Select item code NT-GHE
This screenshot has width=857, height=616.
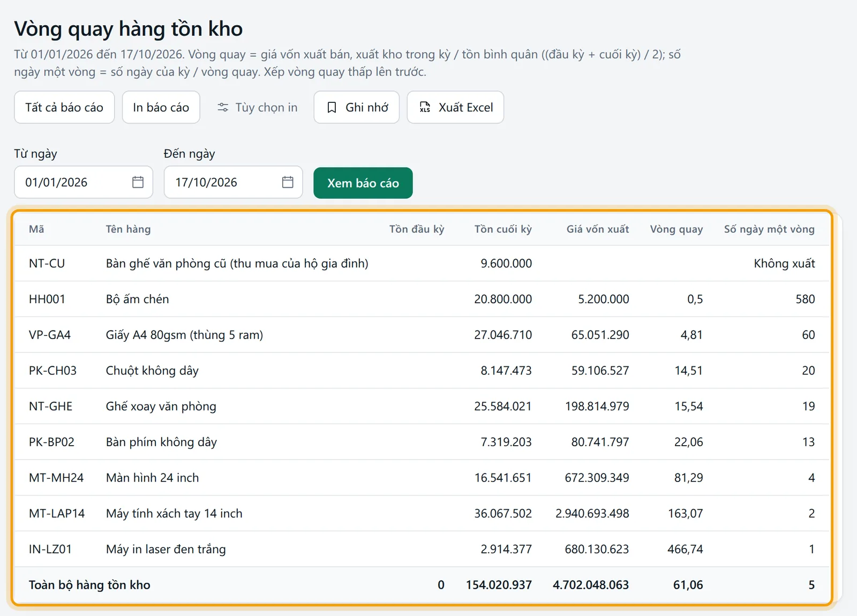pos(50,406)
